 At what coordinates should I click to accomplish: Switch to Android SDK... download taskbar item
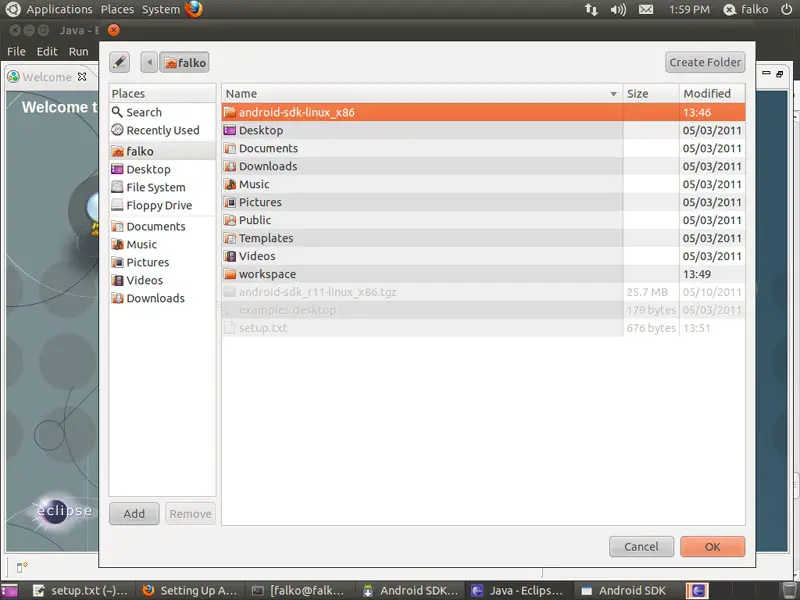[x=411, y=591]
